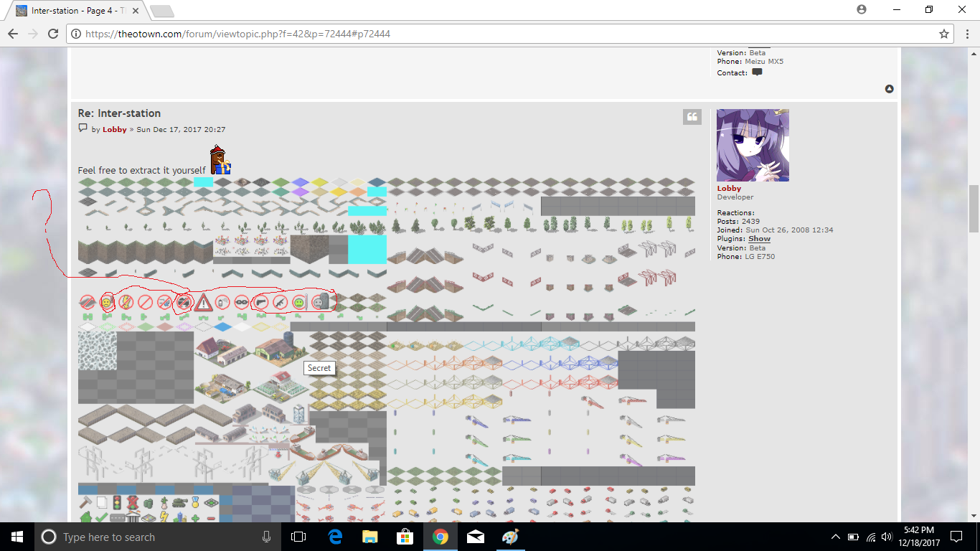The width and height of the screenshot is (980, 551).
Task: Click the Cortana microphone icon
Action: (267, 537)
